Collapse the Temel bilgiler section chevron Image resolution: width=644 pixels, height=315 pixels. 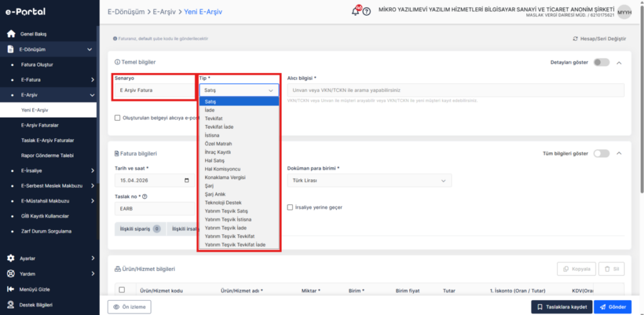[x=619, y=62]
